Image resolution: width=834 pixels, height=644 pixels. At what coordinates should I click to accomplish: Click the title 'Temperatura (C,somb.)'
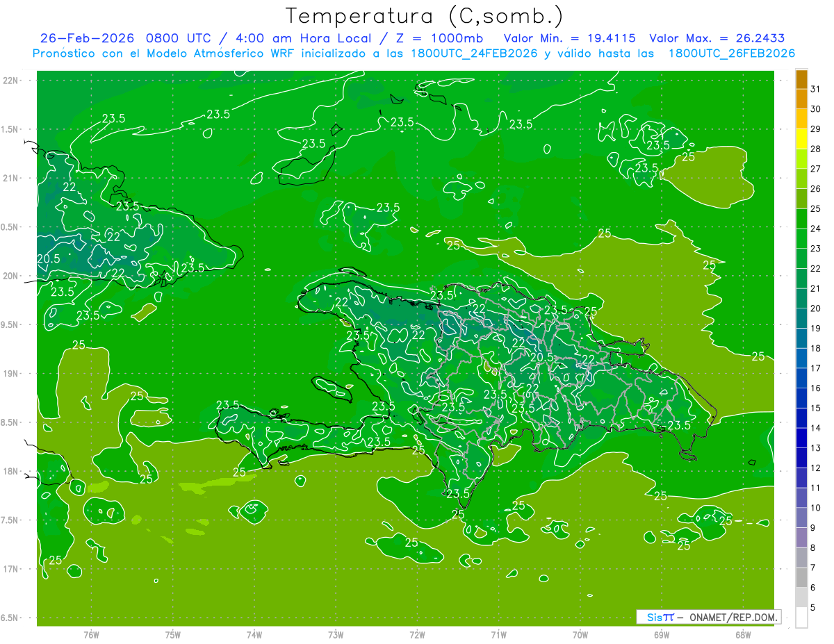425,16
